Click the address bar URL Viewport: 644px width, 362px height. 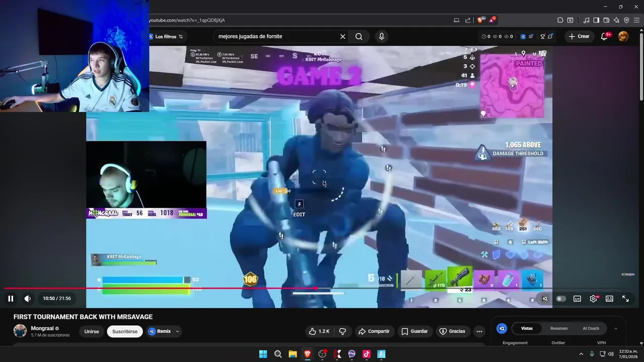(187, 20)
